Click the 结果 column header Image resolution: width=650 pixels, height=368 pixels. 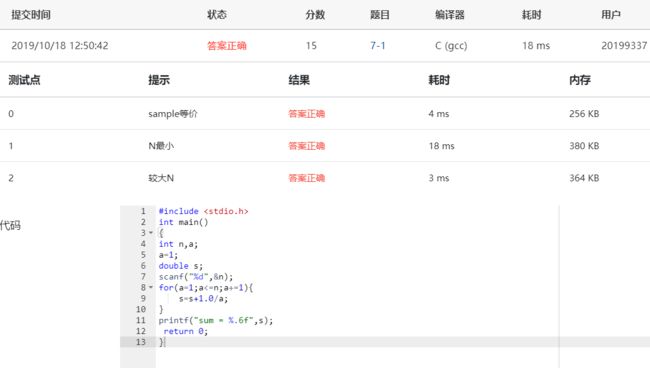tap(299, 80)
